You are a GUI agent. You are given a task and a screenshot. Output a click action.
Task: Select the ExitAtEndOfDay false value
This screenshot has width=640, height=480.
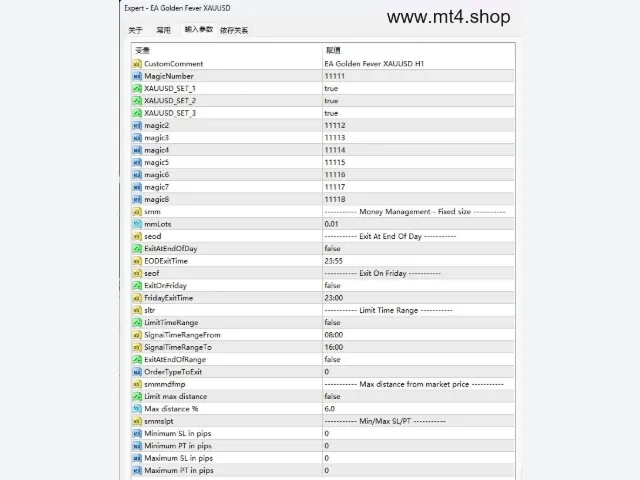point(332,249)
